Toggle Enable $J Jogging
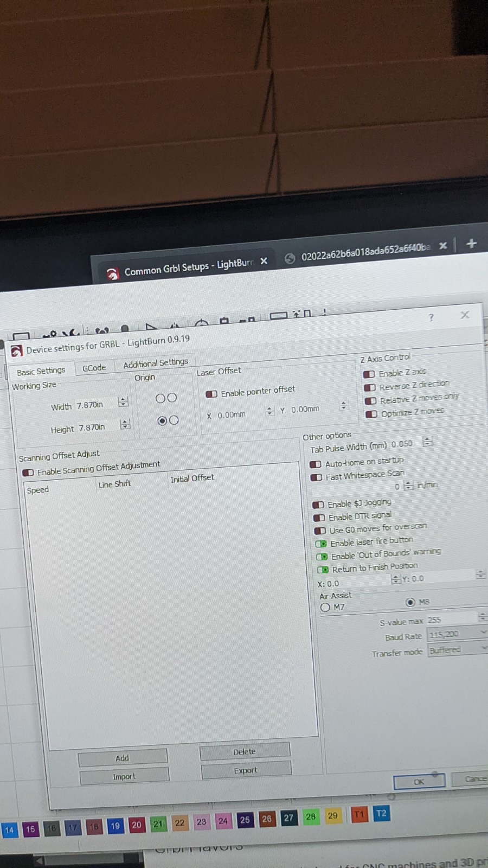Image resolution: width=488 pixels, height=868 pixels. (319, 505)
